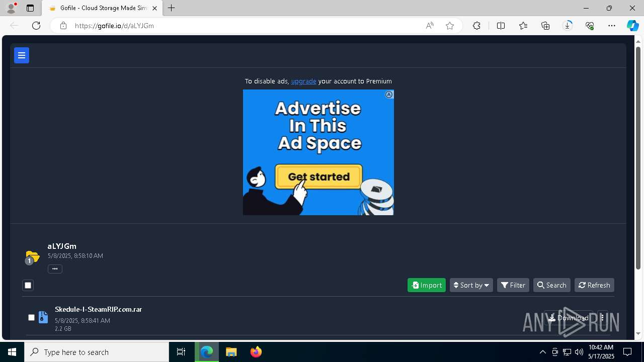Select the Gofile browser tab
Viewport: 644px width, 362px height.
tap(102, 8)
